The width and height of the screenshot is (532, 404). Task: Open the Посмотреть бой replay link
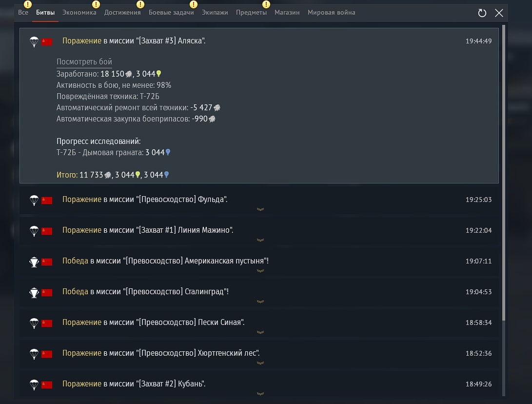(84, 62)
